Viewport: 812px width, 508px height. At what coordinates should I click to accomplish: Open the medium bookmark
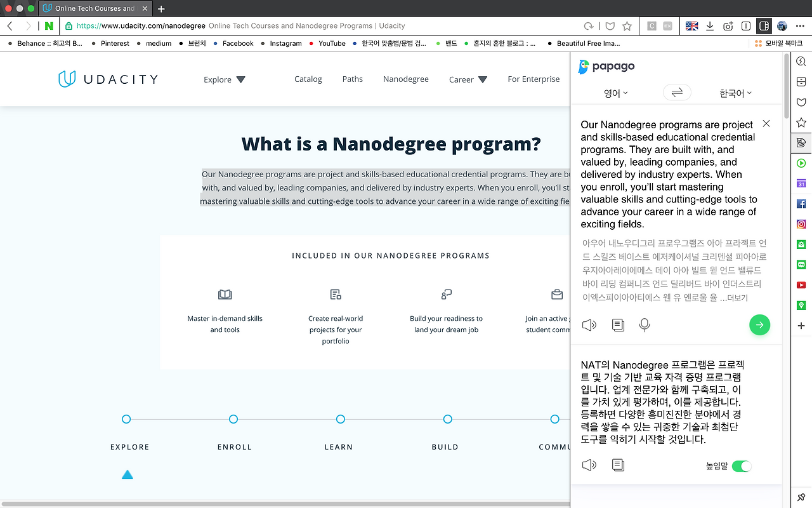coord(154,43)
